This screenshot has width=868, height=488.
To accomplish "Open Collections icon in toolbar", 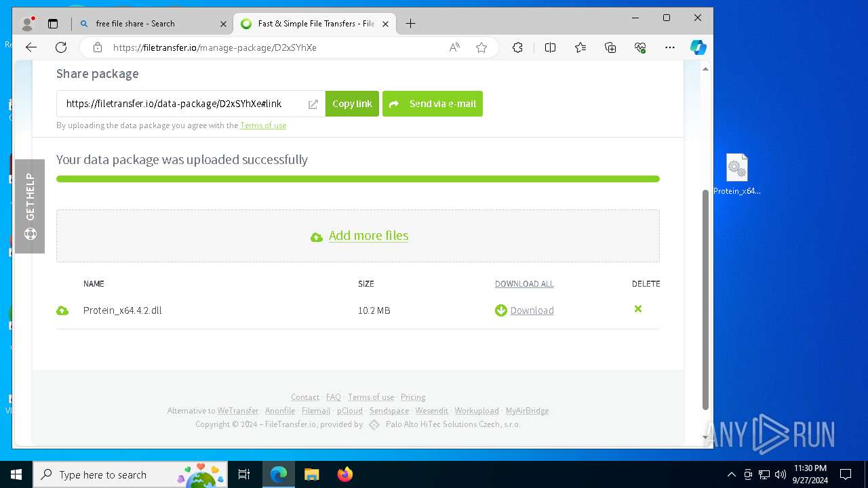I will [610, 47].
